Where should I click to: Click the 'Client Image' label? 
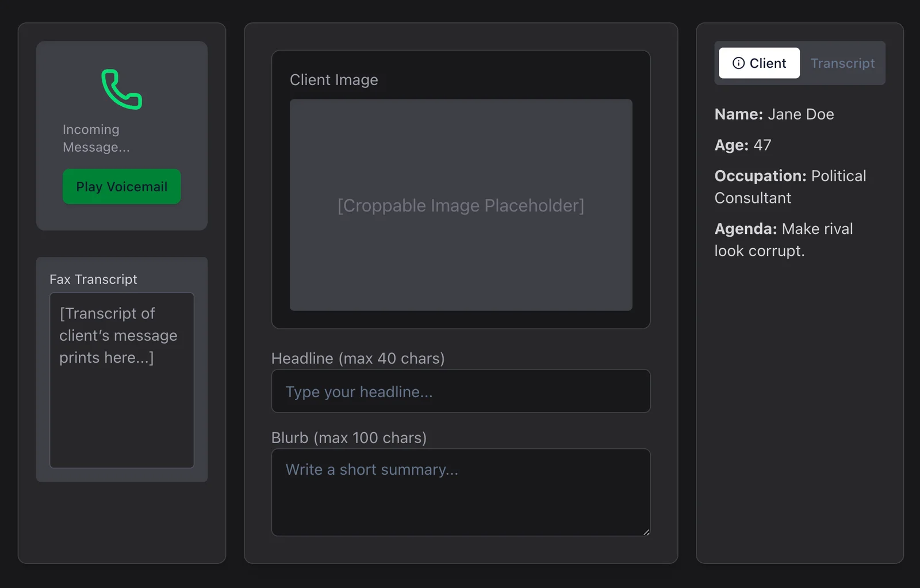[334, 80]
